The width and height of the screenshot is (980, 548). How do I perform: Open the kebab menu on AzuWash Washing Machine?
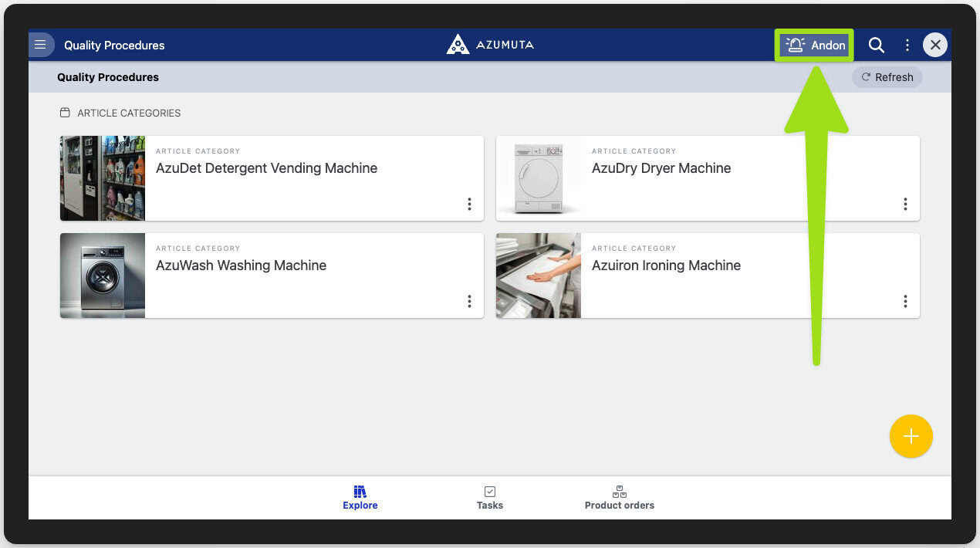(x=469, y=301)
